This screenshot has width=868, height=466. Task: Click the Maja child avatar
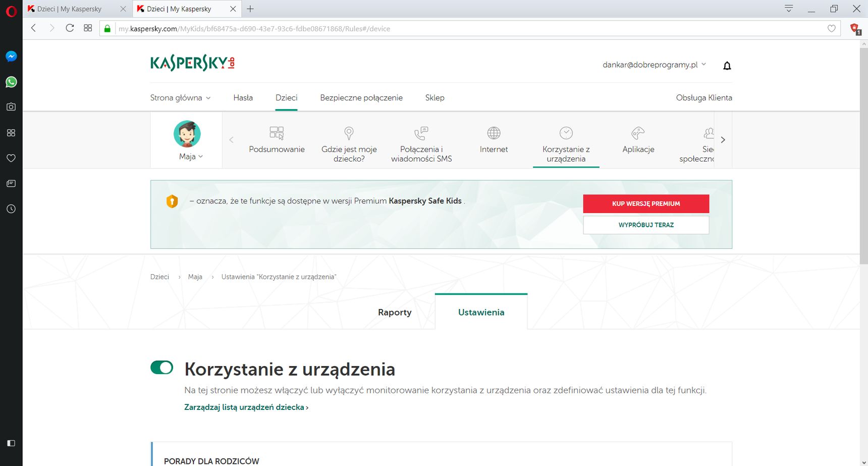coord(187,134)
